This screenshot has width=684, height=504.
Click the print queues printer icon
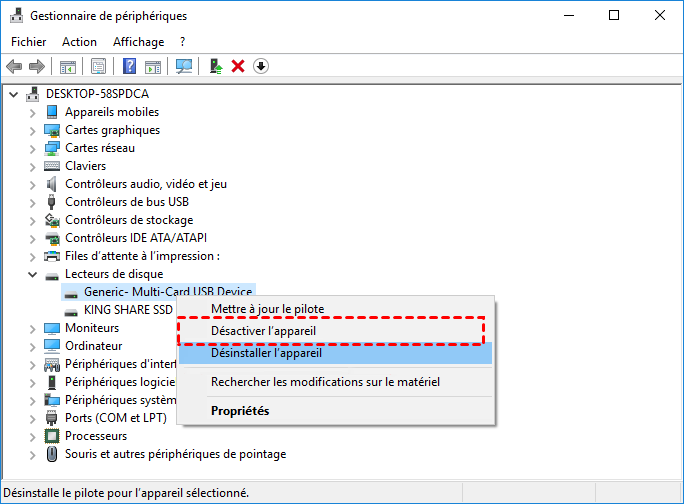point(52,256)
